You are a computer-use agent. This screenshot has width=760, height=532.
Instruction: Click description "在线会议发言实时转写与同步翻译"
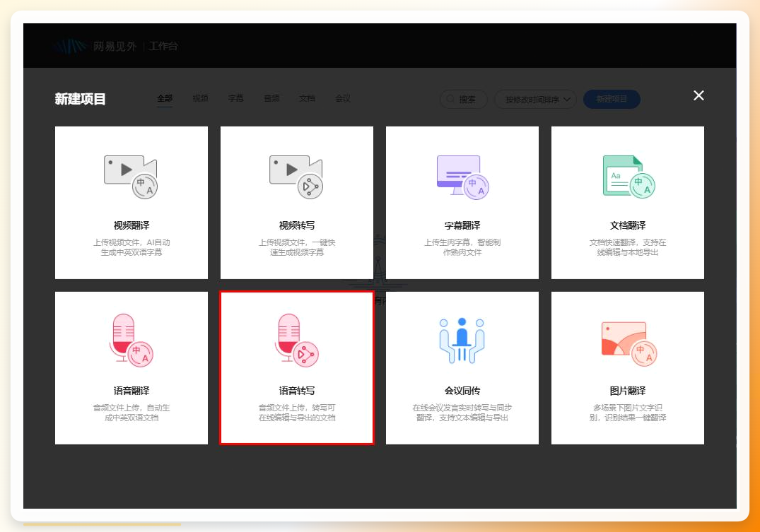click(462, 413)
